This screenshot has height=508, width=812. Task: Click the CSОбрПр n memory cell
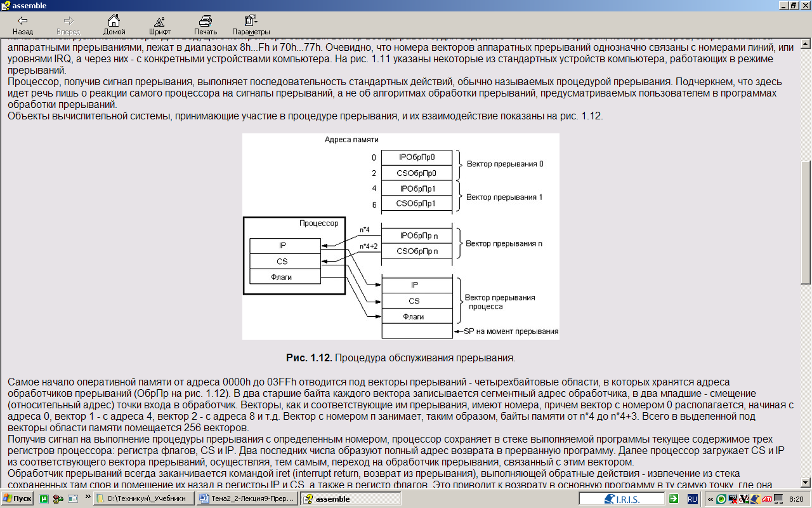tap(417, 251)
